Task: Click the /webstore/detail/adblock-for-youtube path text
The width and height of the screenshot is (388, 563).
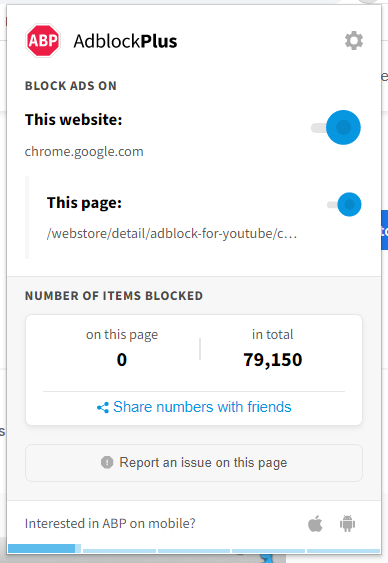Action: (x=172, y=234)
